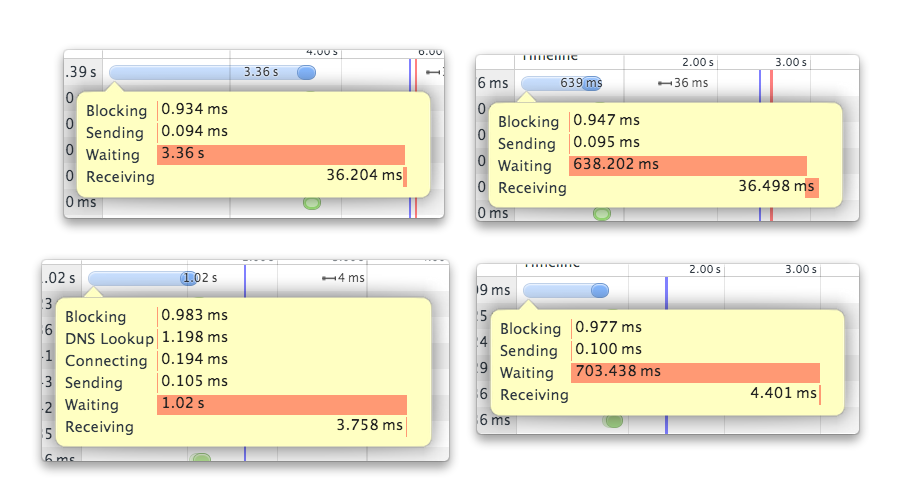This screenshot has height=501, width=912.
Task: Select the 703.438 ms Waiting bar
Action: tap(695, 372)
